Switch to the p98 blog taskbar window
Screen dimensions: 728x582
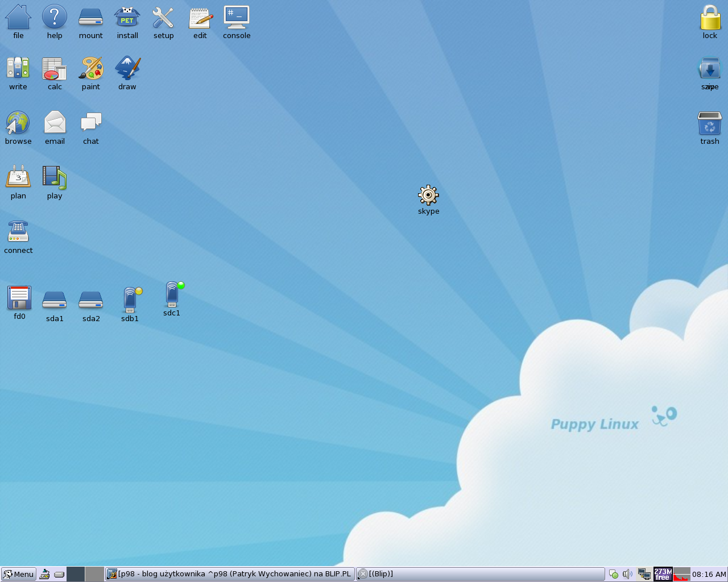point(230,574)
